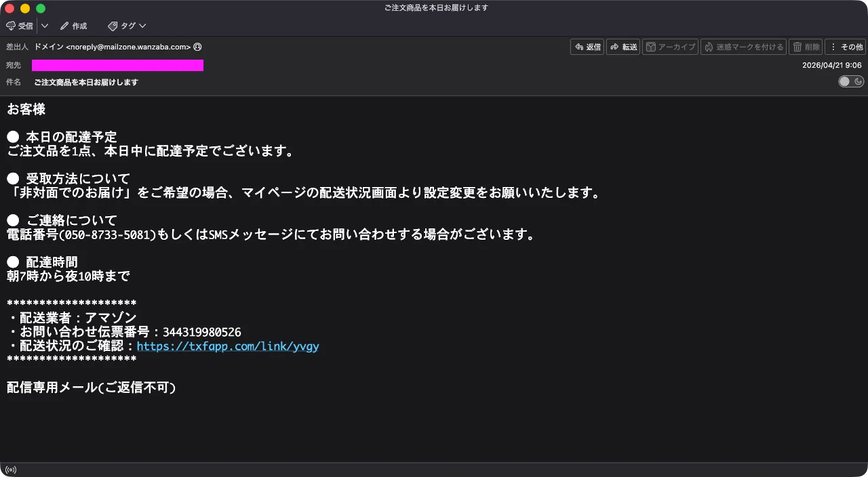Viewport: 868px width, 477px height.
Task: Toggle the dark mode message switch
Action: pyautogui.click(x=851, y=81)
